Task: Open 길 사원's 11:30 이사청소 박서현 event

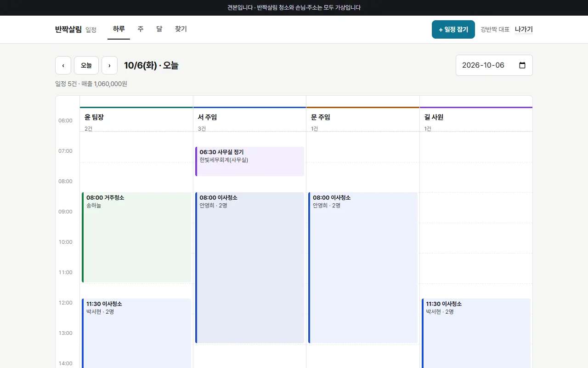Action: coord(476,333)
